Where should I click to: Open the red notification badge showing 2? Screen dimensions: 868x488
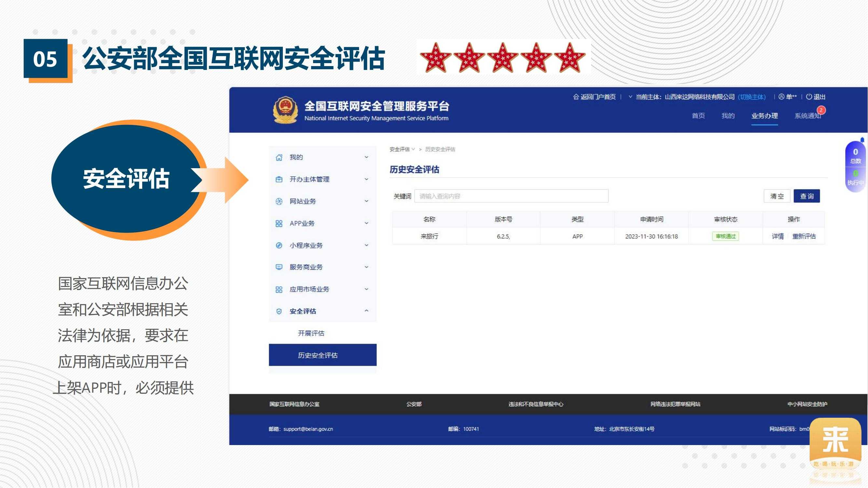(821, 110)
